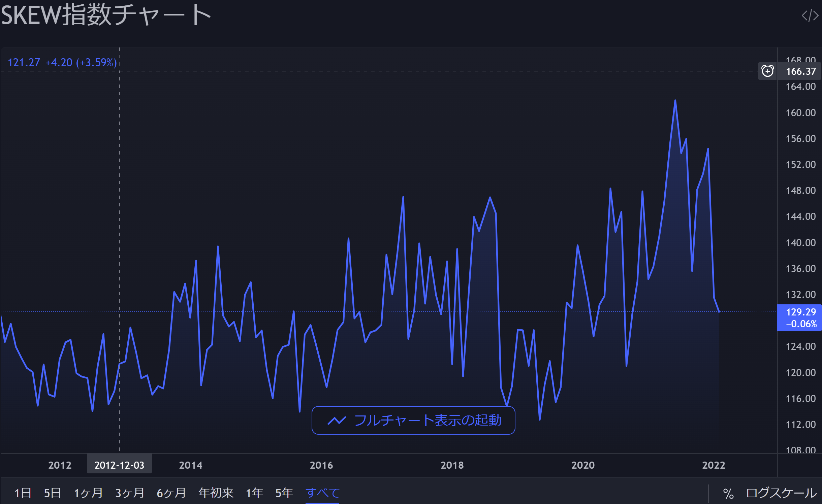Switch to the 3ヶ月 range
The height and width of the screenshot is (504, 822).
130,493
